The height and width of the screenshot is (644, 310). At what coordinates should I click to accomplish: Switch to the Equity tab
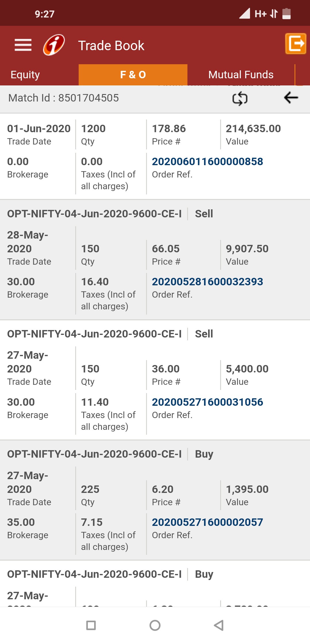point(25,75)
